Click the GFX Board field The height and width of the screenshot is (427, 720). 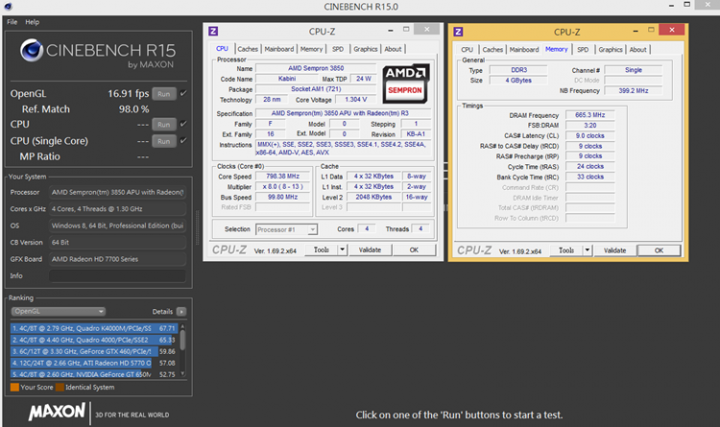(x=117, y=259)
